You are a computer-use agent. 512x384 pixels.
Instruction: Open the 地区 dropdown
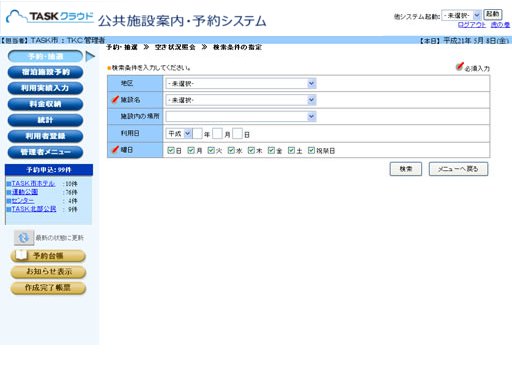click(241, 83)
